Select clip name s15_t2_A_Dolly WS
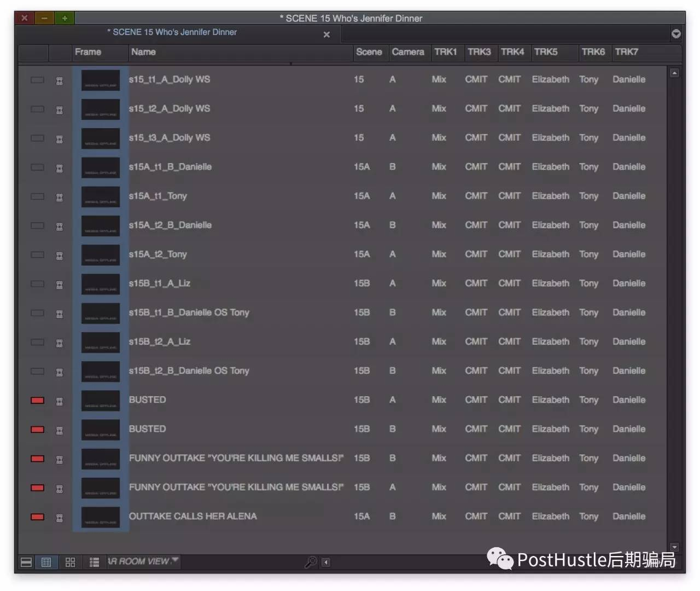This screenshot has width=700, height=591. [170, 108]
